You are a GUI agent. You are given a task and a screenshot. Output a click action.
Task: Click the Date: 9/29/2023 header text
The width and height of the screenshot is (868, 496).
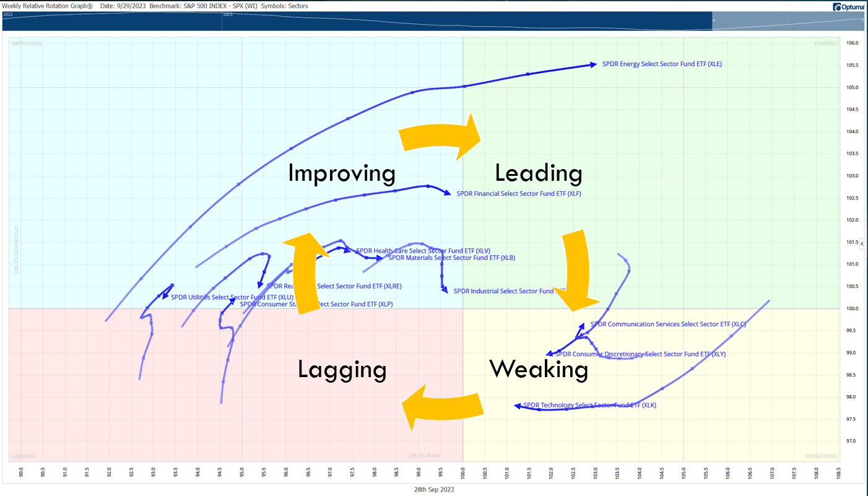(124, 6)
